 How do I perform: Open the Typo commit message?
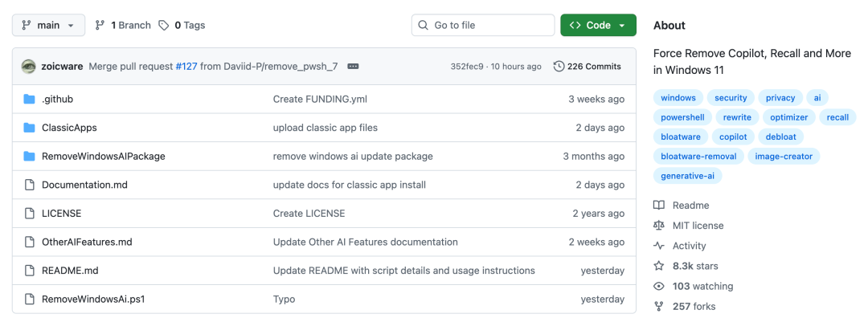[x=284, y=300]
